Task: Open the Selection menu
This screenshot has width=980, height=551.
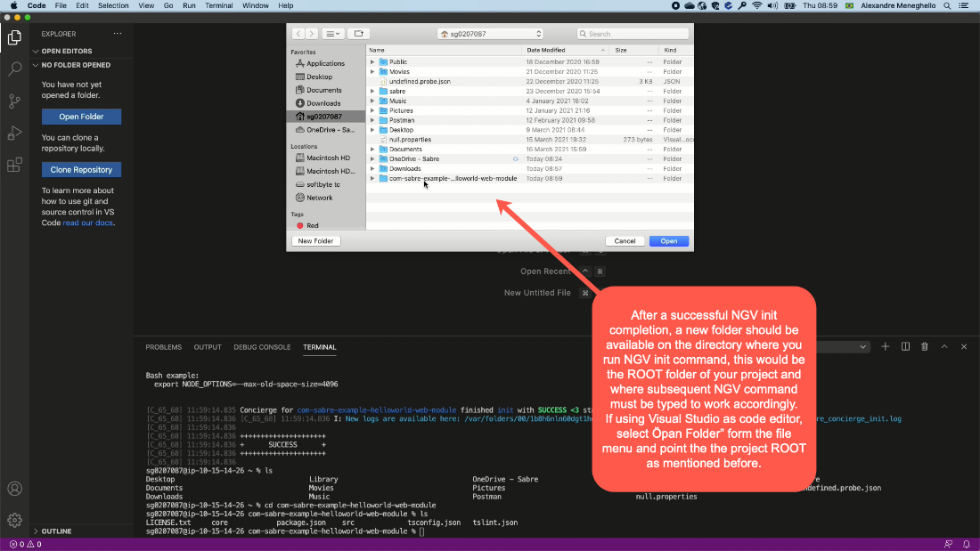Action: [x=113, y=5]
